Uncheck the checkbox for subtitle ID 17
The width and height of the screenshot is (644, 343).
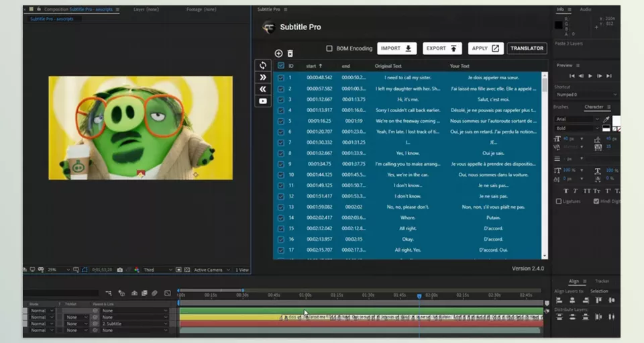click(281, 250)
